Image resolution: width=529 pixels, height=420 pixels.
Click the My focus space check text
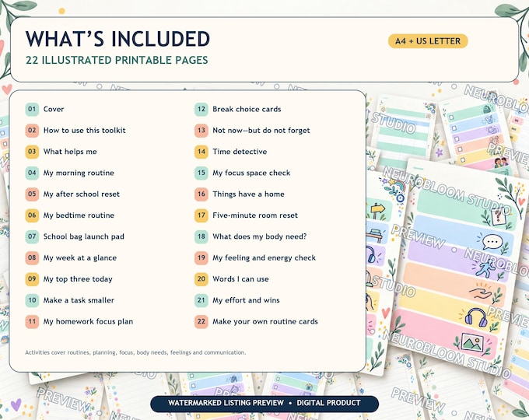251,173
